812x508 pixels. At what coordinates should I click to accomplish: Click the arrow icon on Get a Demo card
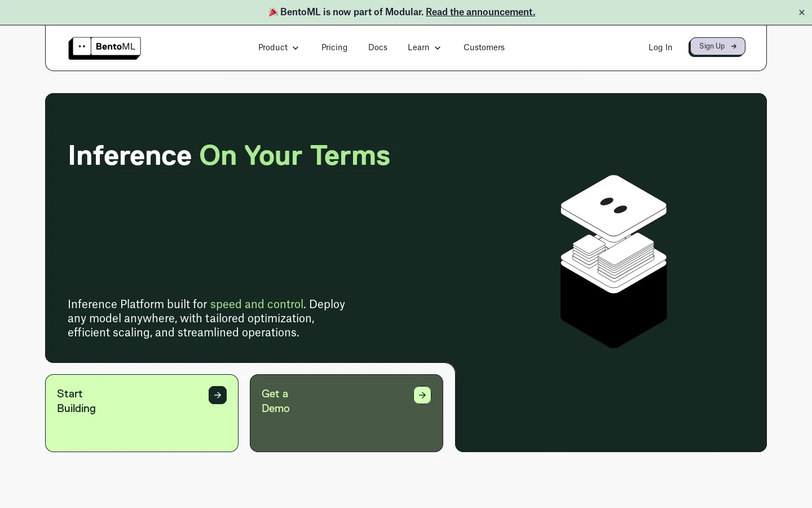pos(422,395)
